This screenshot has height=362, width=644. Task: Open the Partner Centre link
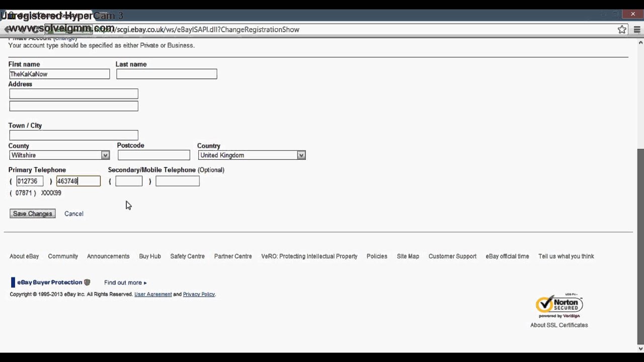[233, 256]
